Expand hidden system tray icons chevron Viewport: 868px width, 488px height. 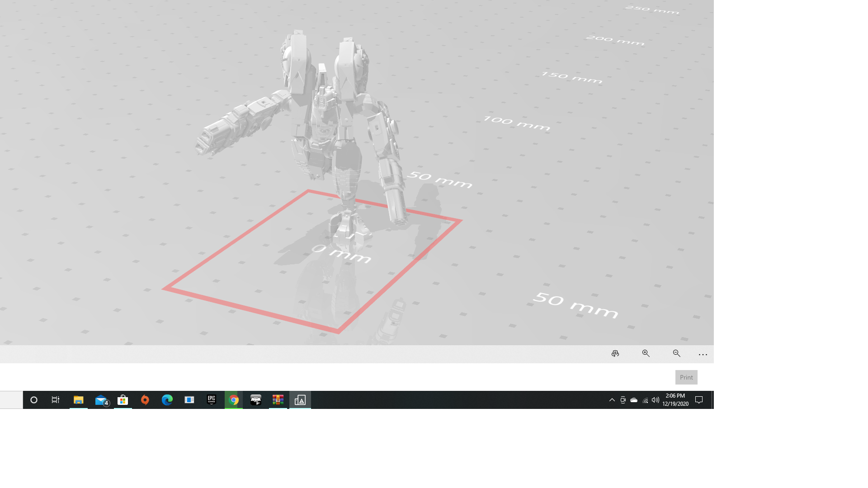(612, 400)
